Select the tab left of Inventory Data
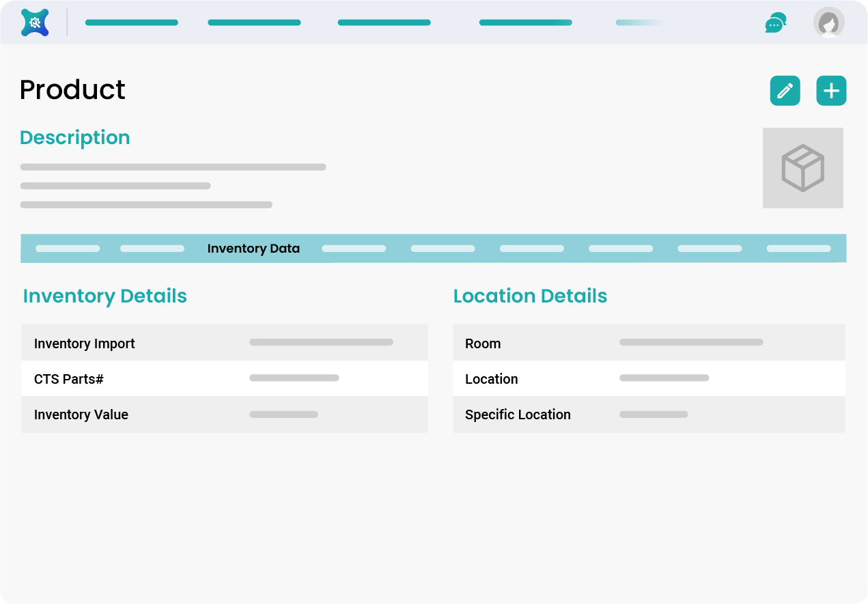Screen dimensions: 868x605 point(152,248)
